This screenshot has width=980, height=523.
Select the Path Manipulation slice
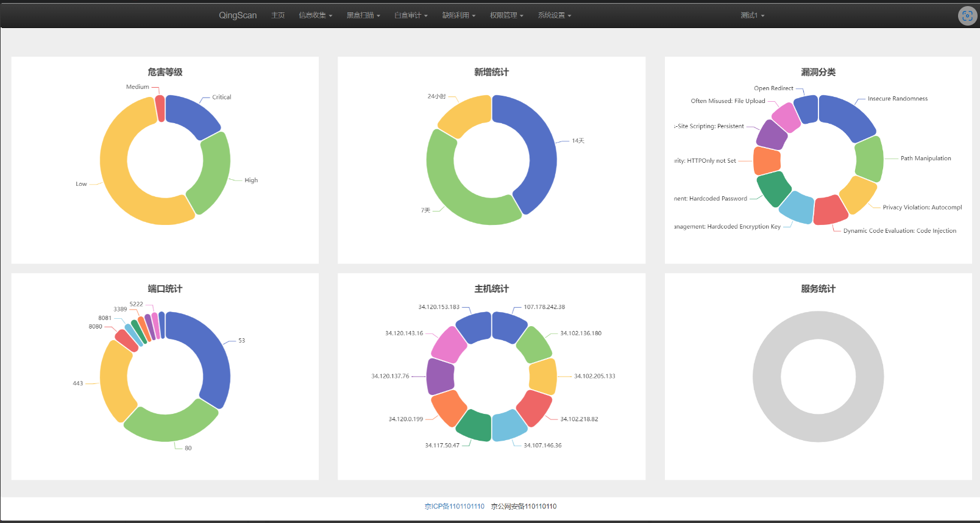click(869, 159)
